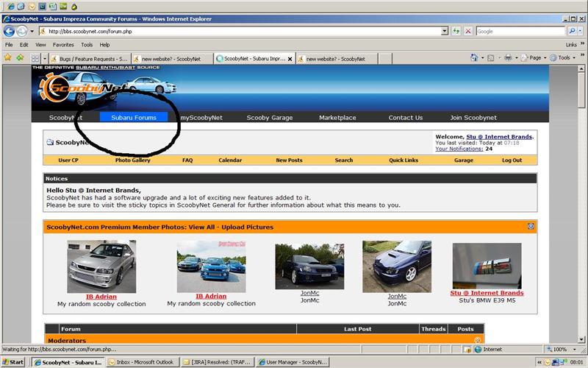This screenshot has width=588, height=368.
Task: Collapse the Moderators forum category
Action: 478,340
